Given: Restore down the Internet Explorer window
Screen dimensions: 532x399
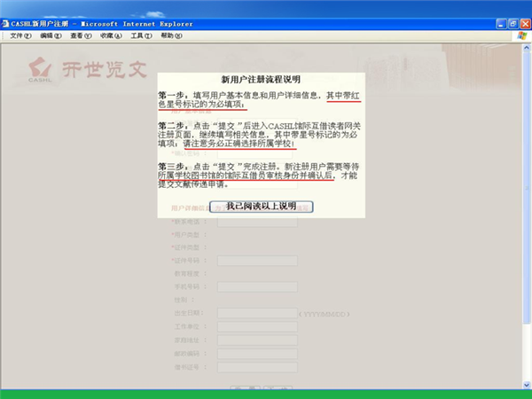Looking at the screenshot, I should (x=513, y=24).
